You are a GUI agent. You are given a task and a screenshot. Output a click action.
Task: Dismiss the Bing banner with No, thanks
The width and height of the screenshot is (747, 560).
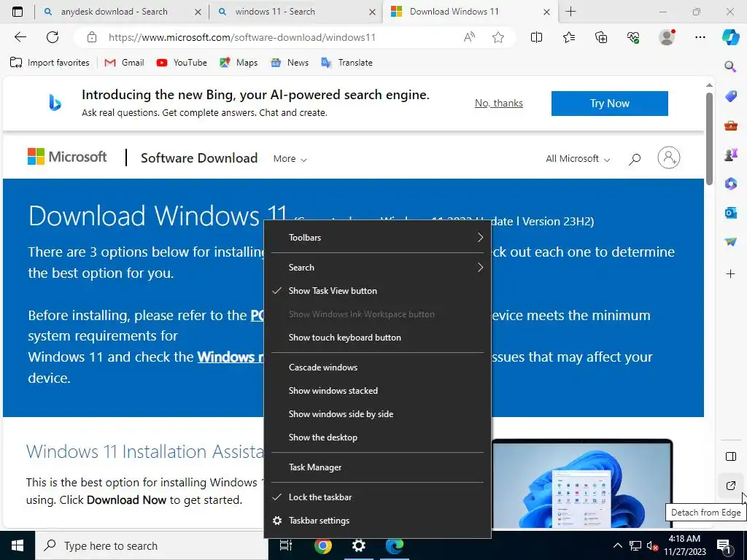498,103
